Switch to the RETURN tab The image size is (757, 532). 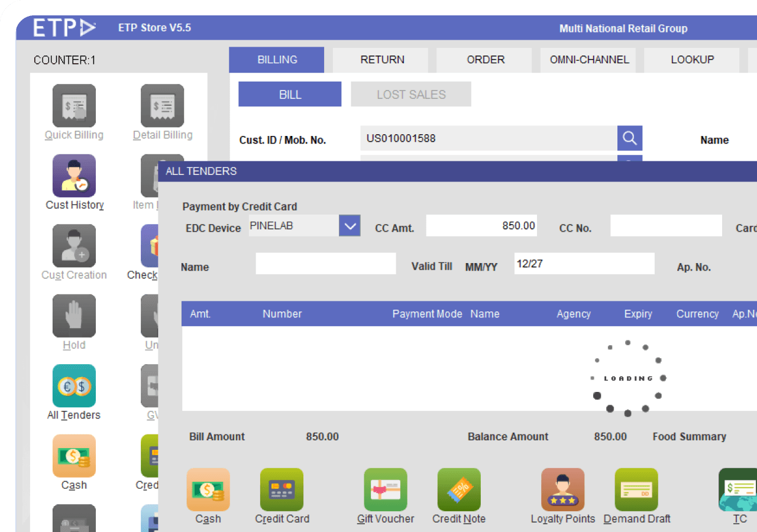pos(382,60)
